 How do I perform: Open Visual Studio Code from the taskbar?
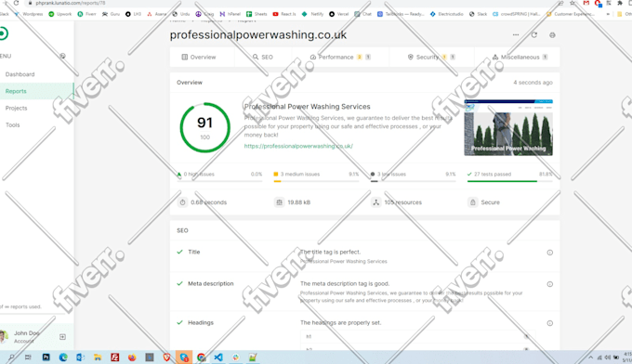[x=218, y=357]
